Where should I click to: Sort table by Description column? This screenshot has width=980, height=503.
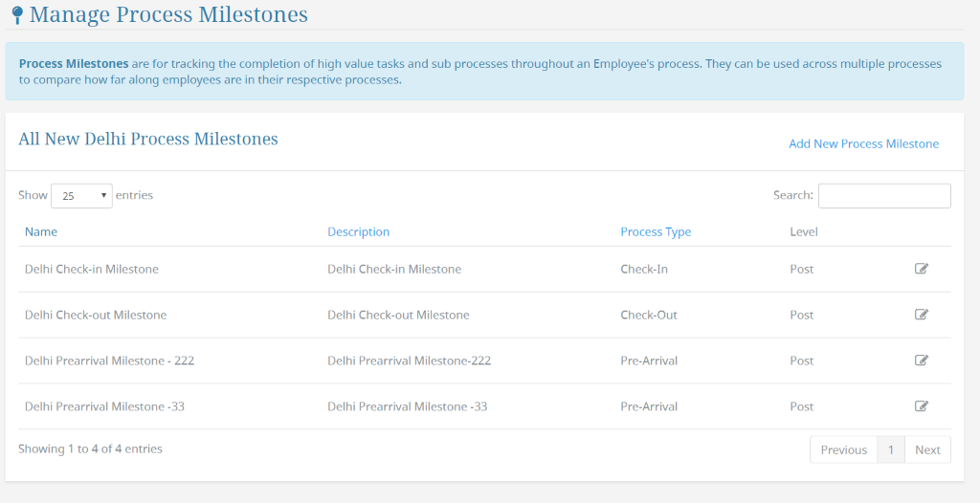click(358, 231)
